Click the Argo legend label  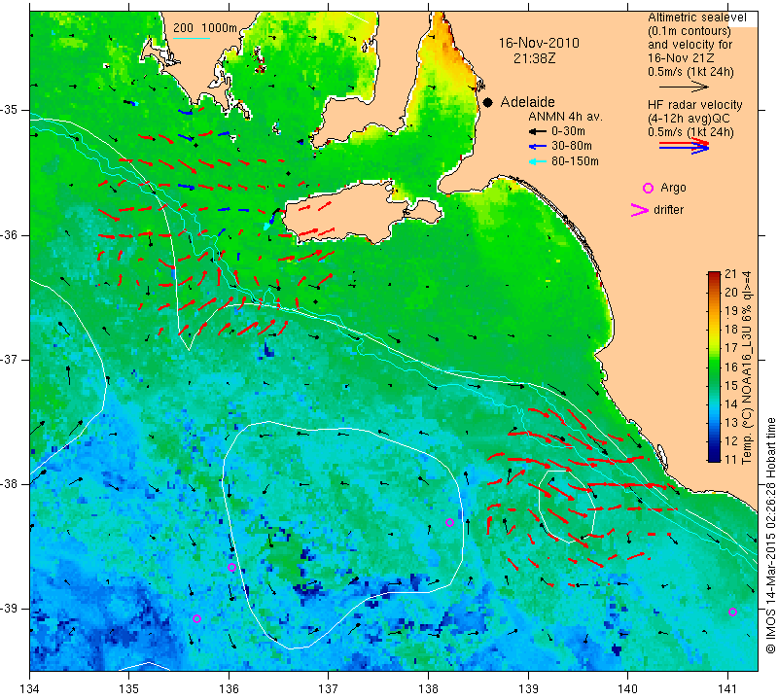pyautogui.click(x=673, y=188)
